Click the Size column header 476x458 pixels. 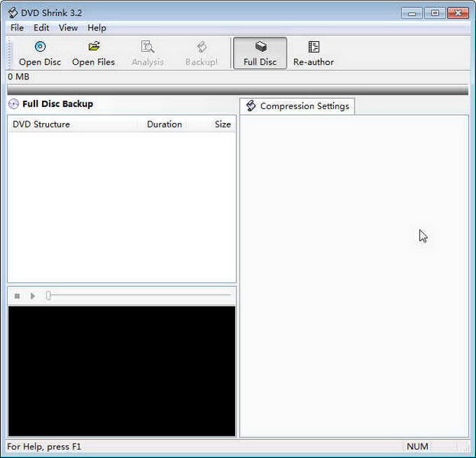pyautogui.click(x=223, y=124)
